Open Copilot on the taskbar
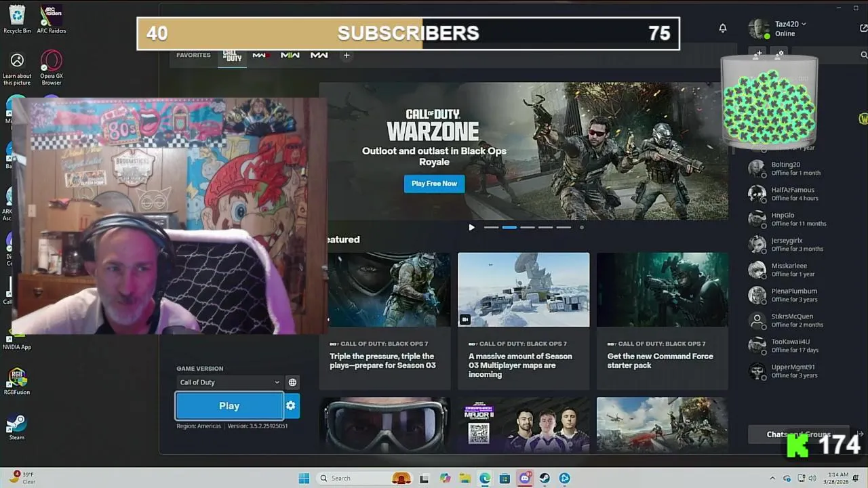Viewport: 868px width, 488px height. tap(445, 479)
